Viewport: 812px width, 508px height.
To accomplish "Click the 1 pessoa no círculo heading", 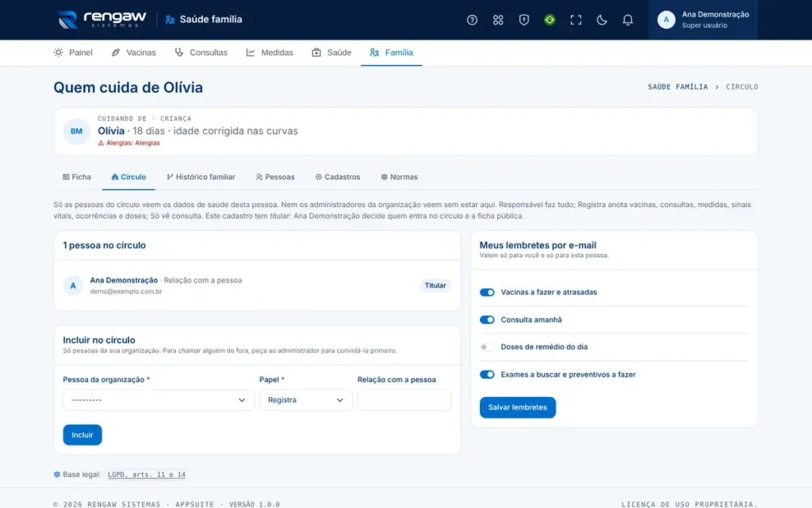I will click(x=104, y=245).
